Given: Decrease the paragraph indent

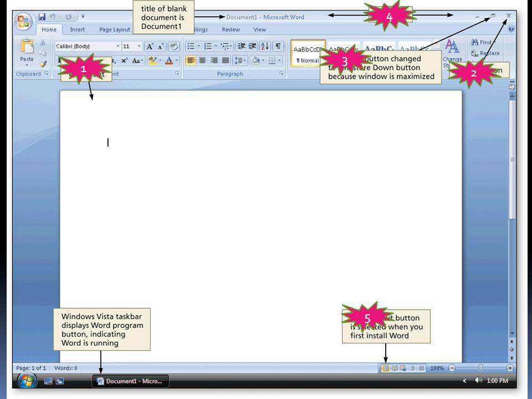Looking at the screenshot, I should coord(241,46).
